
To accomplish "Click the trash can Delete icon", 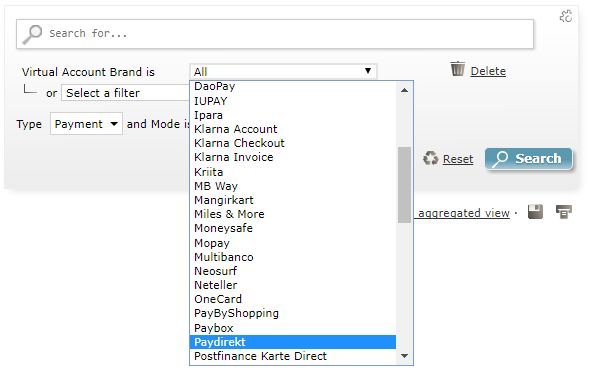I will pyautogui.click(x=458, y=69).
